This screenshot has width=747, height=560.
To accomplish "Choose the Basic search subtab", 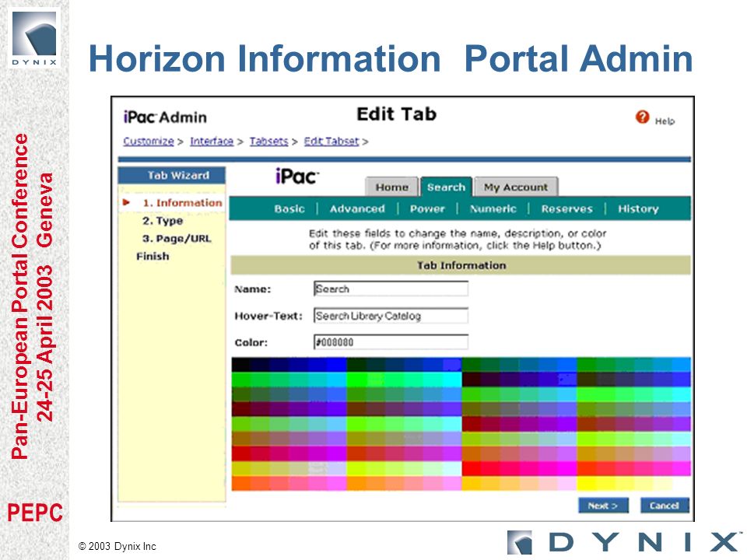I will [x=289, y=208].
